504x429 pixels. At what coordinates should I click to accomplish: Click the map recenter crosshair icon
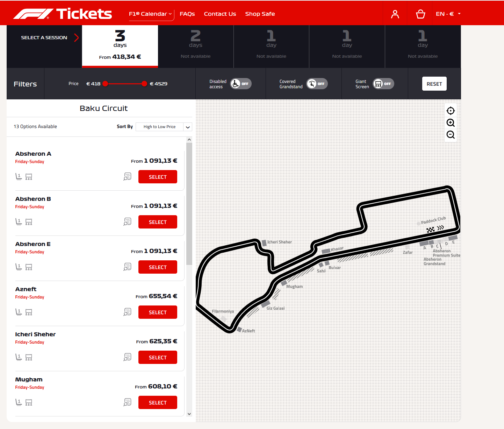click(451, 111)
